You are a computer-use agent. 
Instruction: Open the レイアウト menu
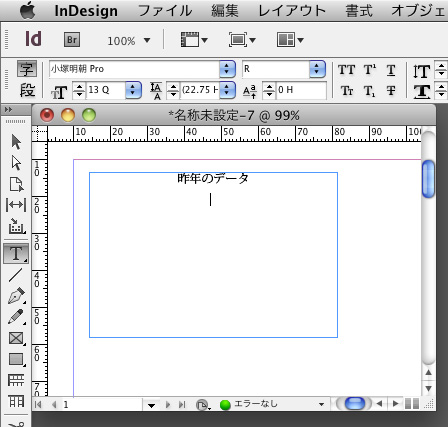coord(292,10)
